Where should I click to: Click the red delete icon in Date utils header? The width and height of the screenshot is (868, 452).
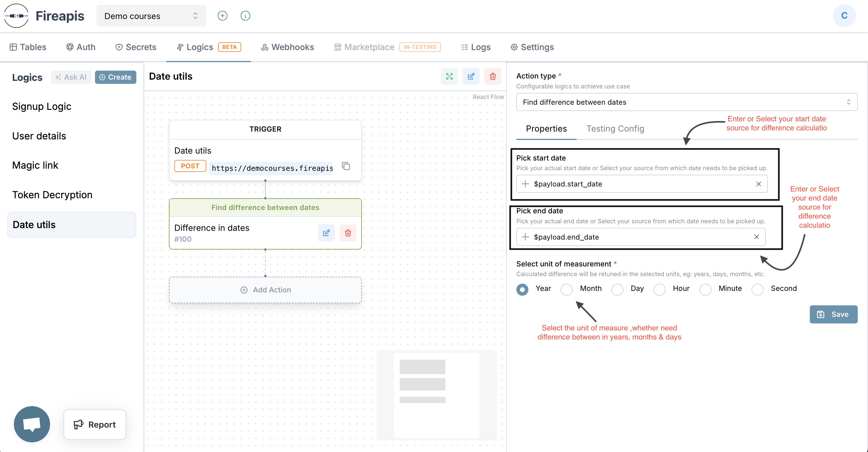[492, 77]
